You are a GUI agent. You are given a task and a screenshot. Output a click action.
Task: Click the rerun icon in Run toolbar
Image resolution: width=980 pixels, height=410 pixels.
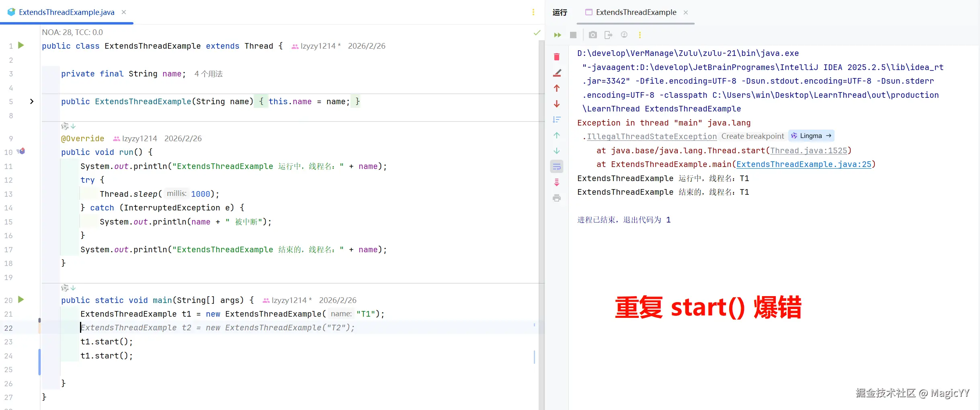tap(557, 35)
